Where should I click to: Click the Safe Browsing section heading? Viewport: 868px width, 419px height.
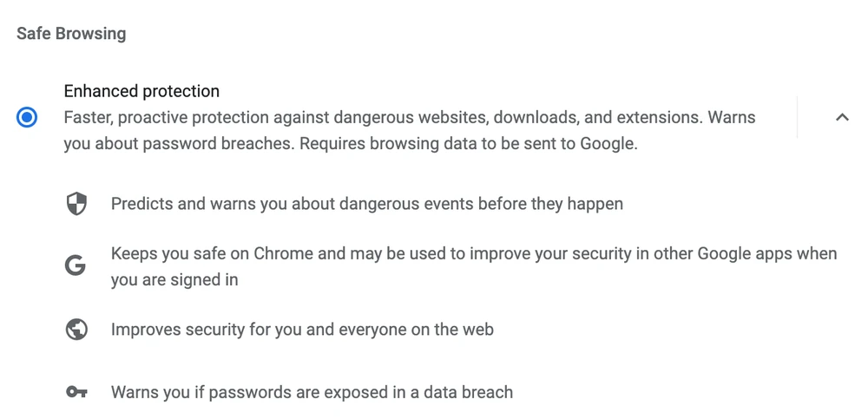[71, 34]
